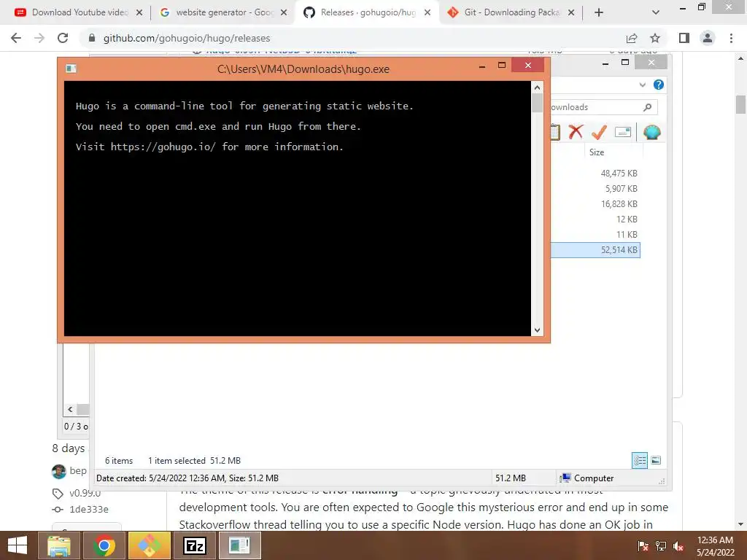Switch to Git Downloading Package tab

511,12
